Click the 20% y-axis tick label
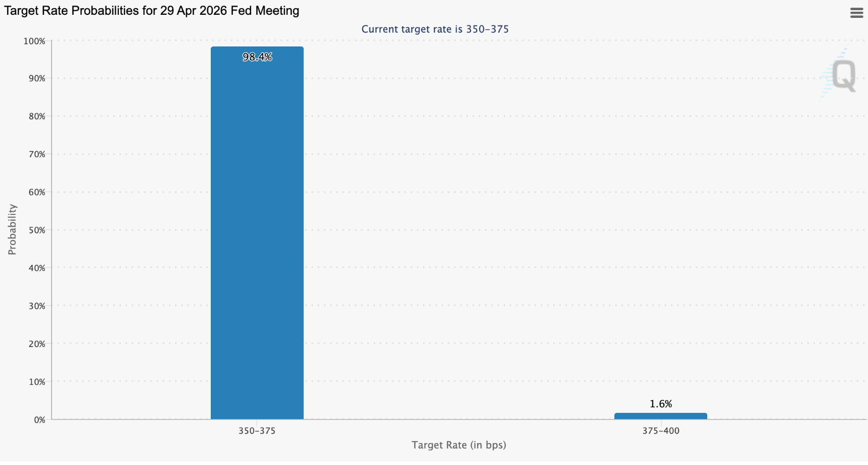Screen dimensions: 868x465 [37, 344]
